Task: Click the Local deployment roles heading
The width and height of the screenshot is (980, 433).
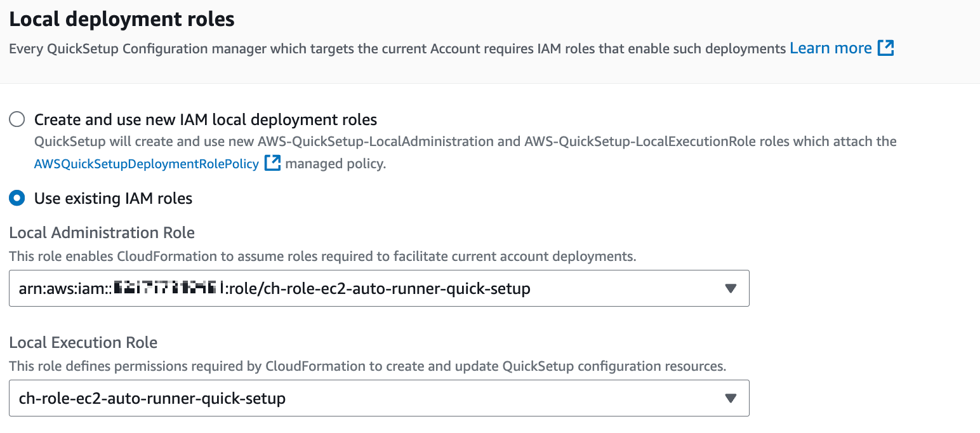Action: (122, 19)
